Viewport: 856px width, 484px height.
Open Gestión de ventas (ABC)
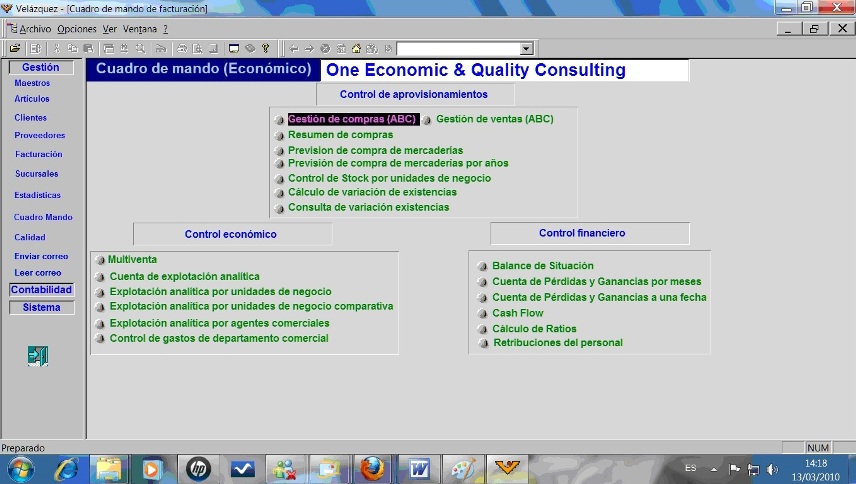[495, 119]
